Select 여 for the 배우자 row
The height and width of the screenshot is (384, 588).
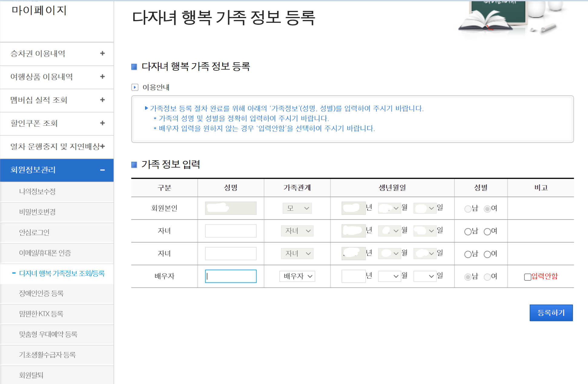tap(487, 277)
